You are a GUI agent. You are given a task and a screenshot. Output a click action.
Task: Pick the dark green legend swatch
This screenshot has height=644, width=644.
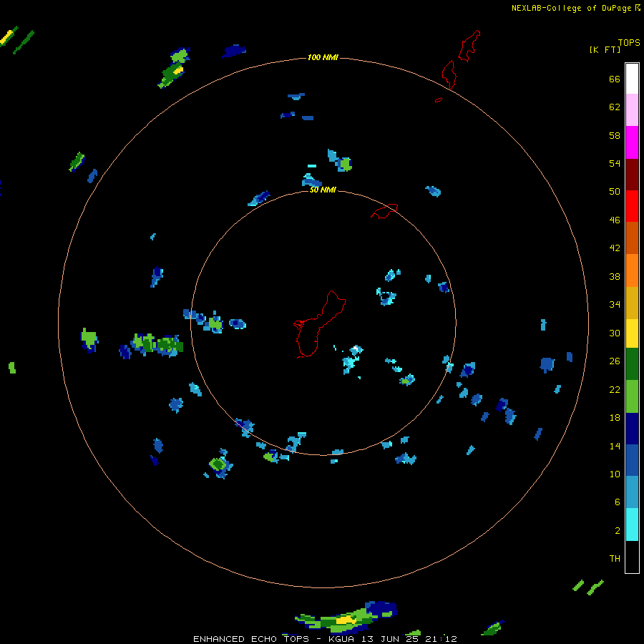click(x=632, y=364)
